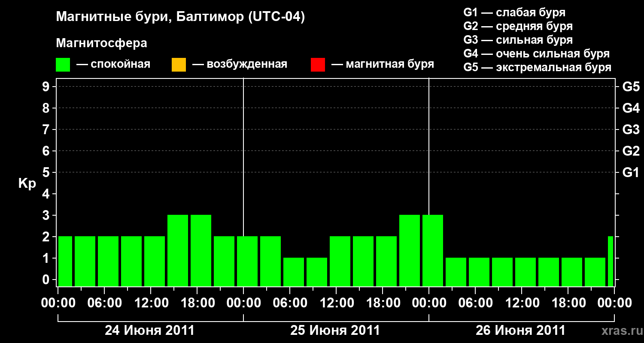Click the Kp 3 bar ending at midnight of 25 Июня
This screenshot has width=644, height=343.
pyautogui.click(x=410, y=250)
